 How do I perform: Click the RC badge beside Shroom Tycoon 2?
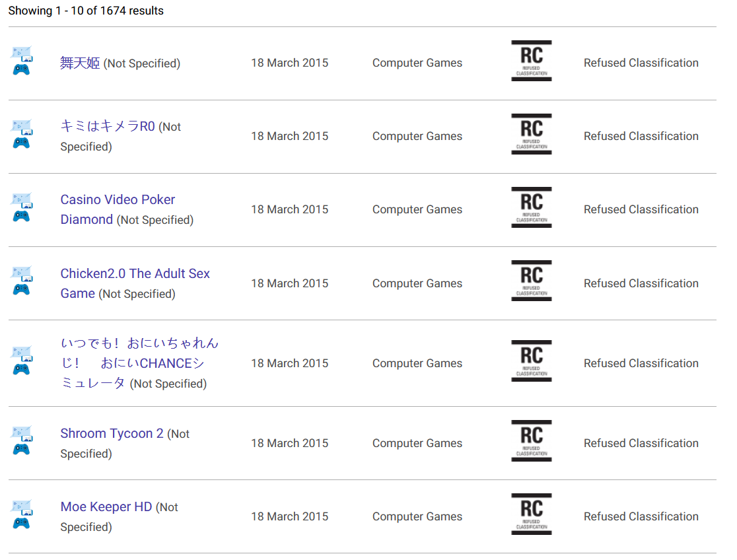[531, 440]
